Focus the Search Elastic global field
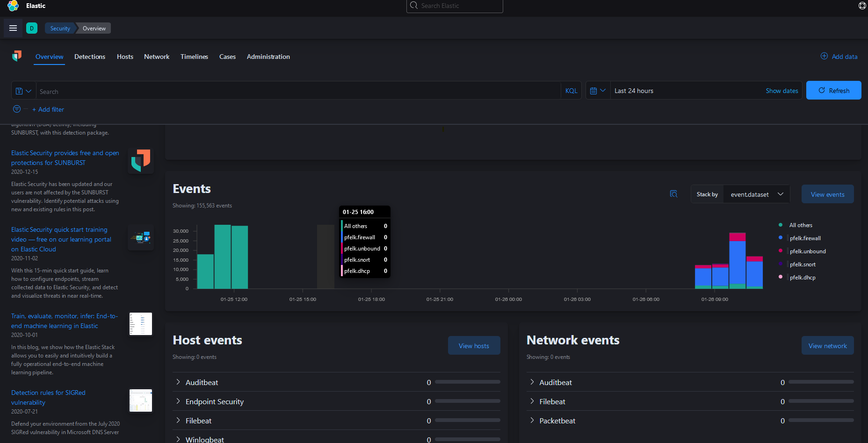 [455, 6]
